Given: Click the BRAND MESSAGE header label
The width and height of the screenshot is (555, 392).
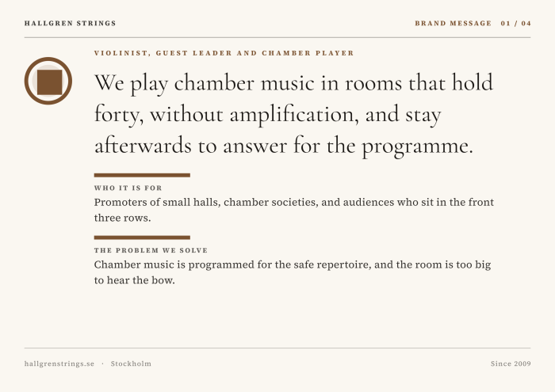Looking at the screenshot, I should 453,23.
